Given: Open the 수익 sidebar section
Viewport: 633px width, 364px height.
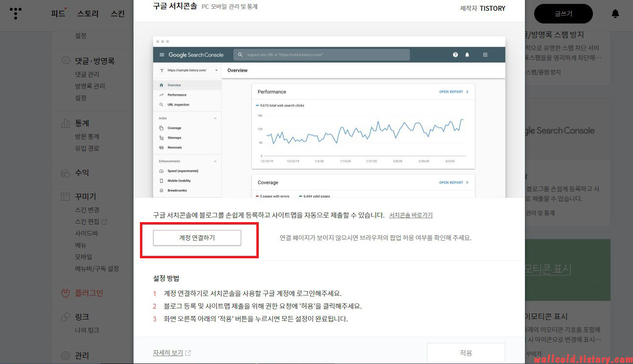Looking at the screenshot, I should (x=82, y=173).
